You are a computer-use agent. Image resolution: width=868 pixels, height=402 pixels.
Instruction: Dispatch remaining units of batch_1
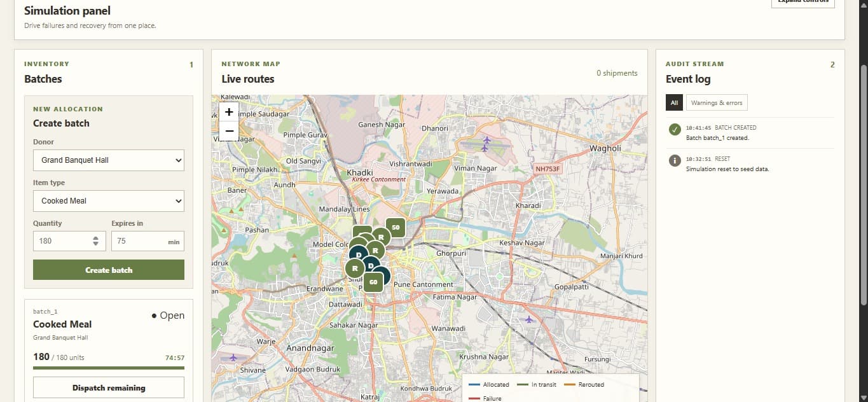[x=109, y=387]
